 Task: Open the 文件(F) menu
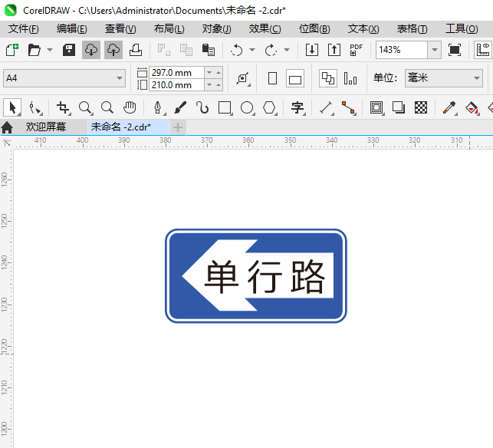24,29
